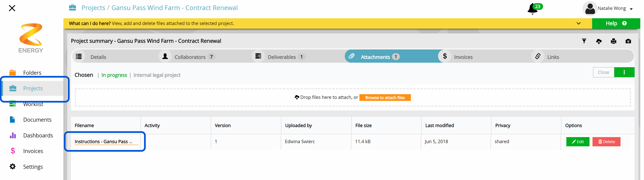Open Folders in the sidebar
This screenshot has height=180, width=644.
pyautogui.click(x=32, y=73)
